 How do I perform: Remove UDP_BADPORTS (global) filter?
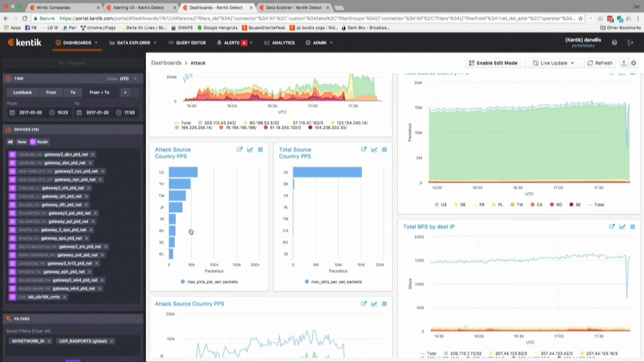[x=112, y=341]
